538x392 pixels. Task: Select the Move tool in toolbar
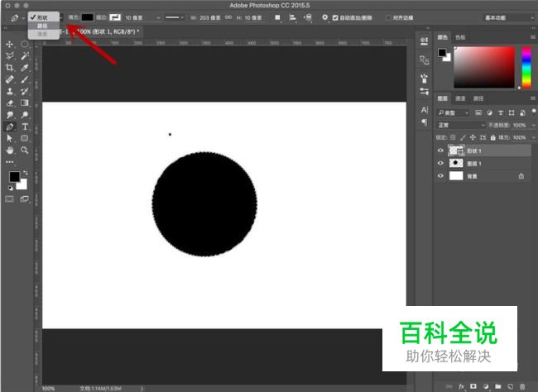pos(10,45)
